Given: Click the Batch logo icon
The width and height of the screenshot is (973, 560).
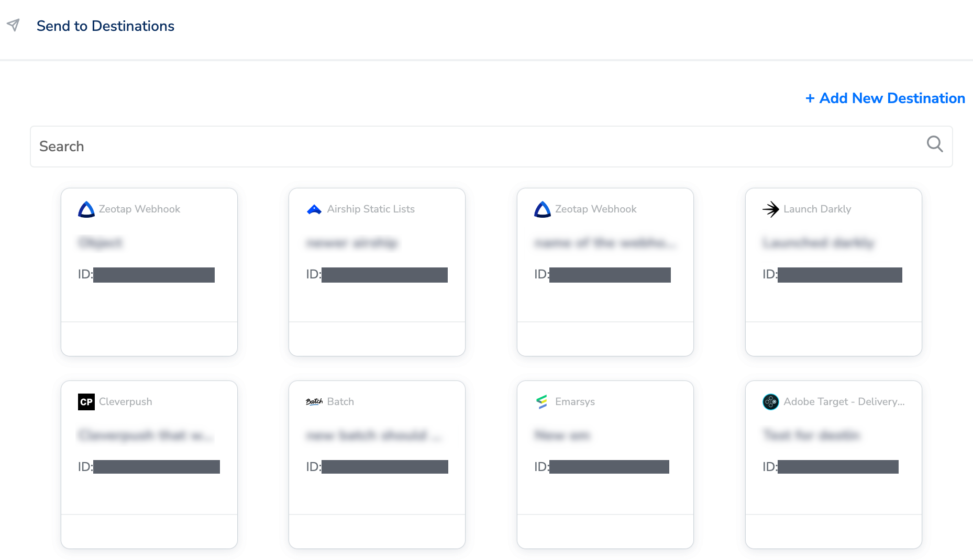Looking at the screenshot, I should click(314, 402).
